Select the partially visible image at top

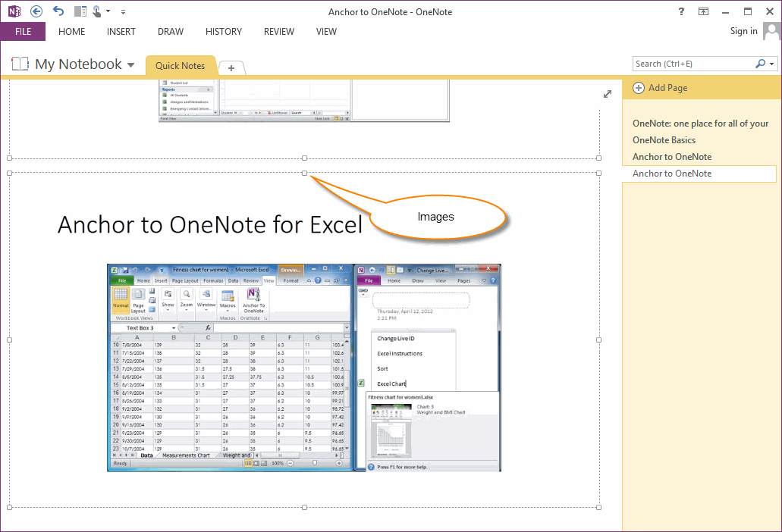[x=304, y=100]
